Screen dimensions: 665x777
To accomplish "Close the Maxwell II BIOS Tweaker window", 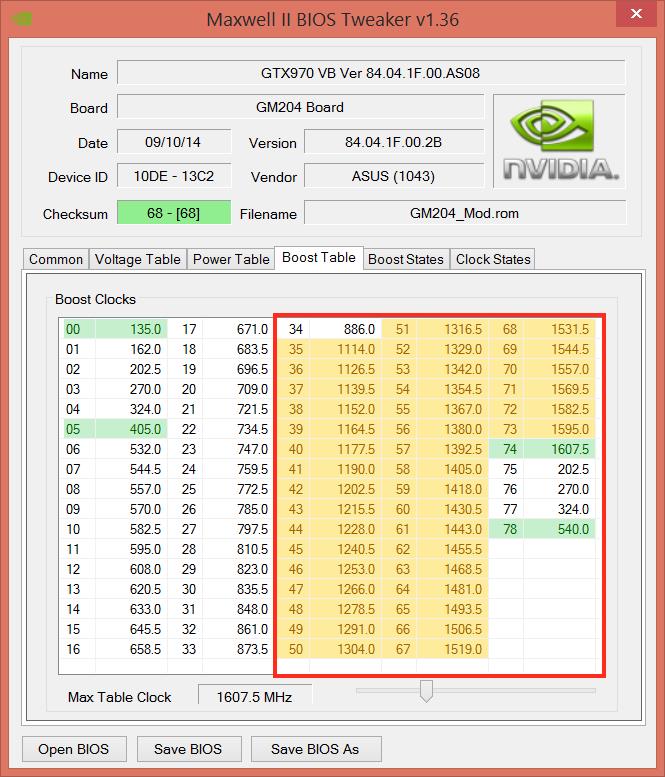I will (636, 14).
